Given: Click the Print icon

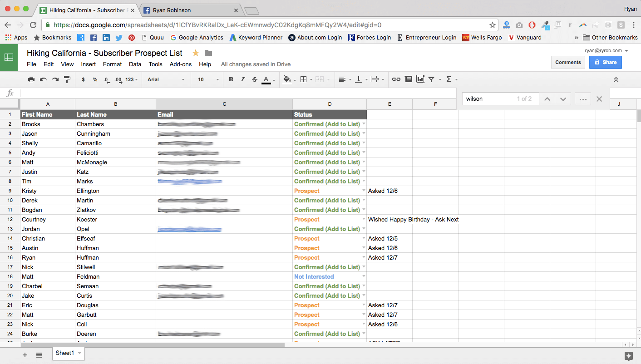Looking at the screenshot, I should point(31,79).
